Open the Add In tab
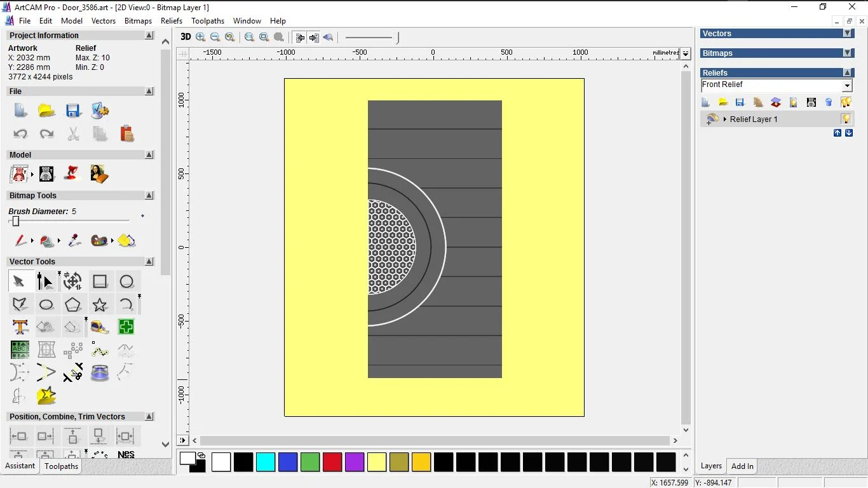 (x=742, y=466)
